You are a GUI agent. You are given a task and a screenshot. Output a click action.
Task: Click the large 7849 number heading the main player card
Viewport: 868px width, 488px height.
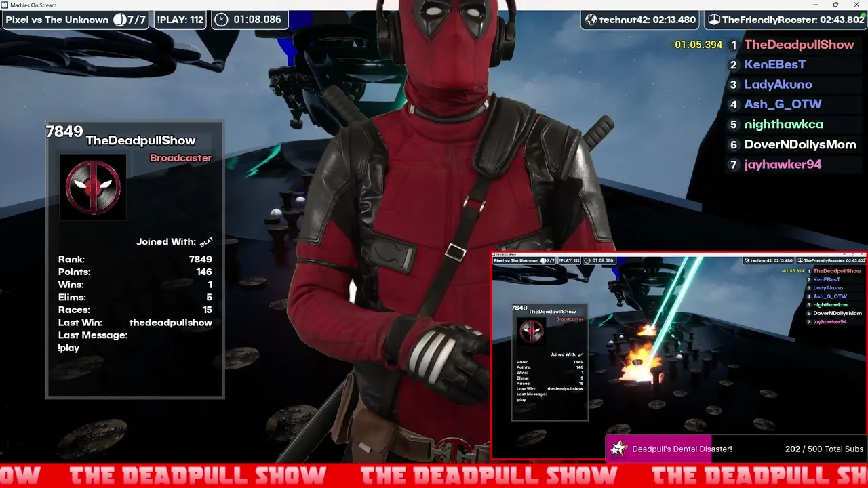(64, 131)
